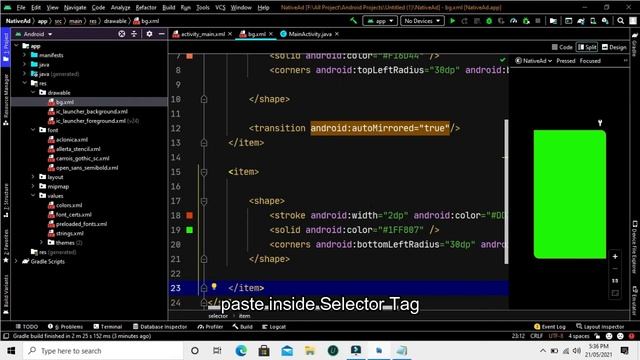Fold code block at line 17 shape tag
Screen dimensions: 640x360
pyautogui.click(x=204, y=201)
